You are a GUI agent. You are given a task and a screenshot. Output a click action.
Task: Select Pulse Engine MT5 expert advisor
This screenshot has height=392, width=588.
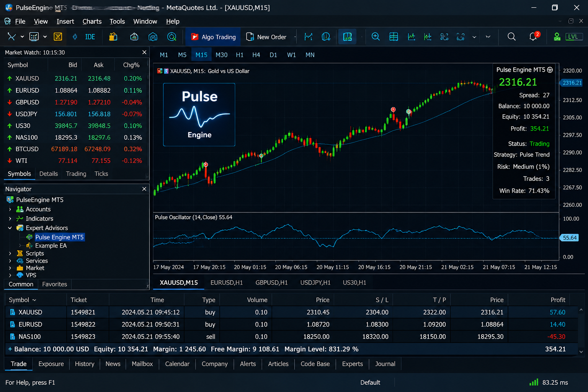click(x=59, y=237)
